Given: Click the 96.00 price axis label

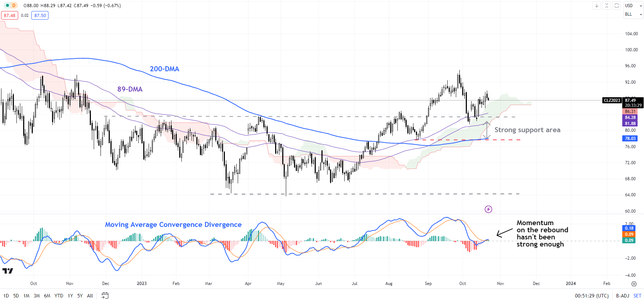Looking at the screenshot, I should pyautogui.click(x=630, y=66).
